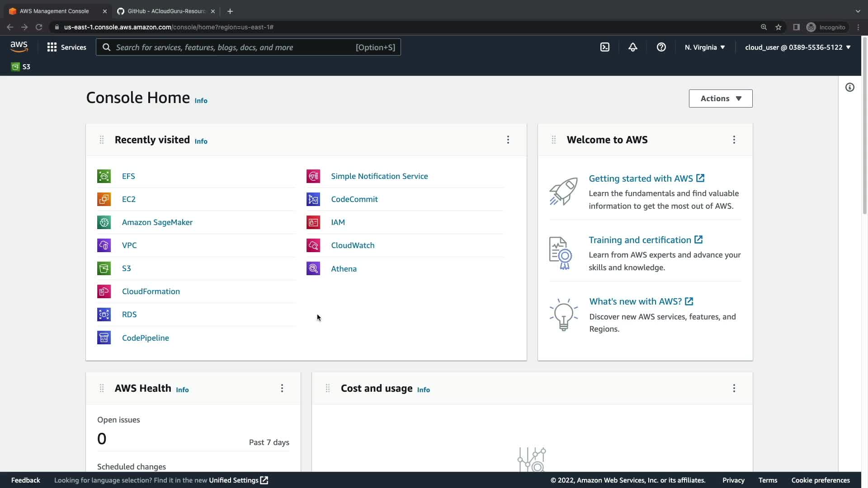Open Recently visited widget options menu
Screen dimensions: 868x488
pos(508,140)
